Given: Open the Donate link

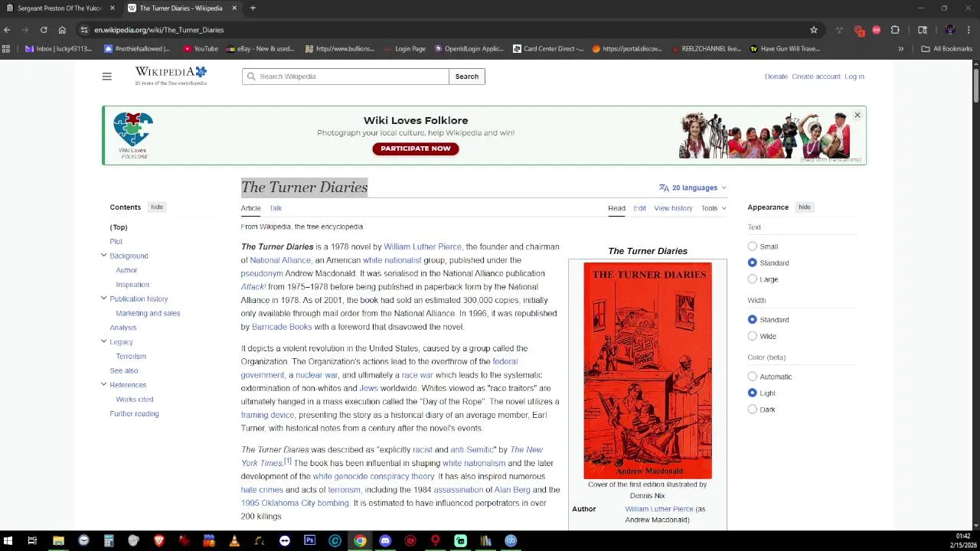Looking at the screenshot, I should (x=776, y=77).
